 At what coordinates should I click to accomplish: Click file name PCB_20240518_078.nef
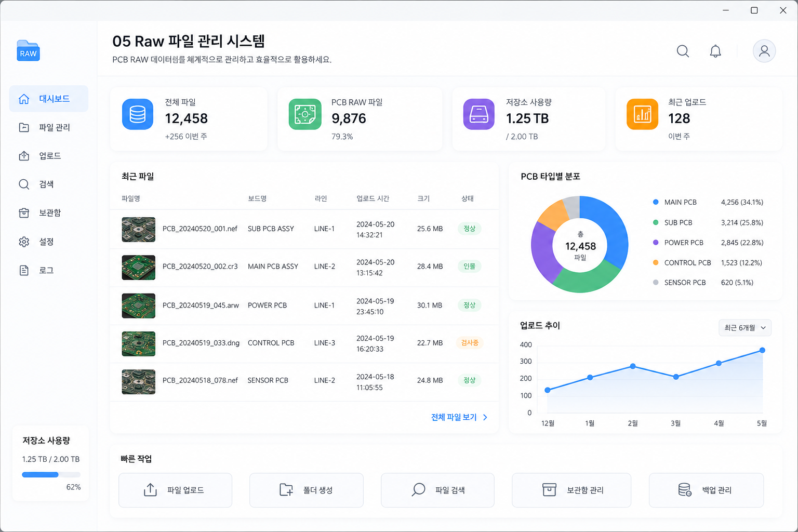[x=200, y=380]
